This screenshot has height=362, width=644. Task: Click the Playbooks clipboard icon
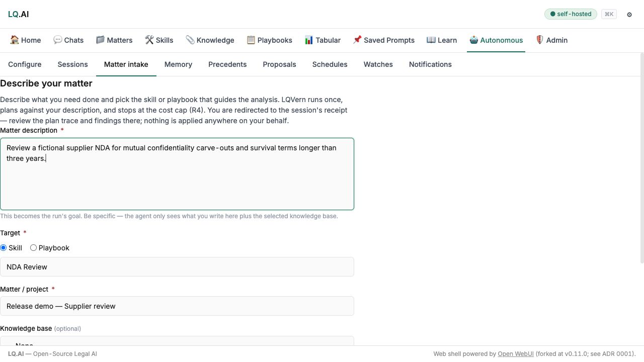click(251, 40)
